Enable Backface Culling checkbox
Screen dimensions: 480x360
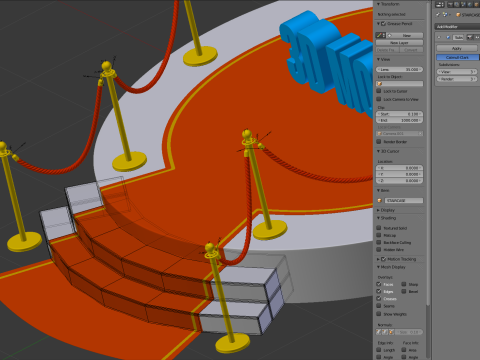pyautogui.click(x=379, y=242)
